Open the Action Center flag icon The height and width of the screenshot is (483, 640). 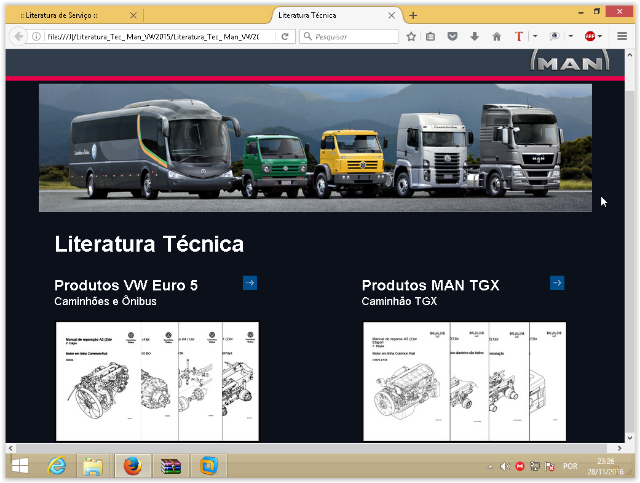coord(550,466)
